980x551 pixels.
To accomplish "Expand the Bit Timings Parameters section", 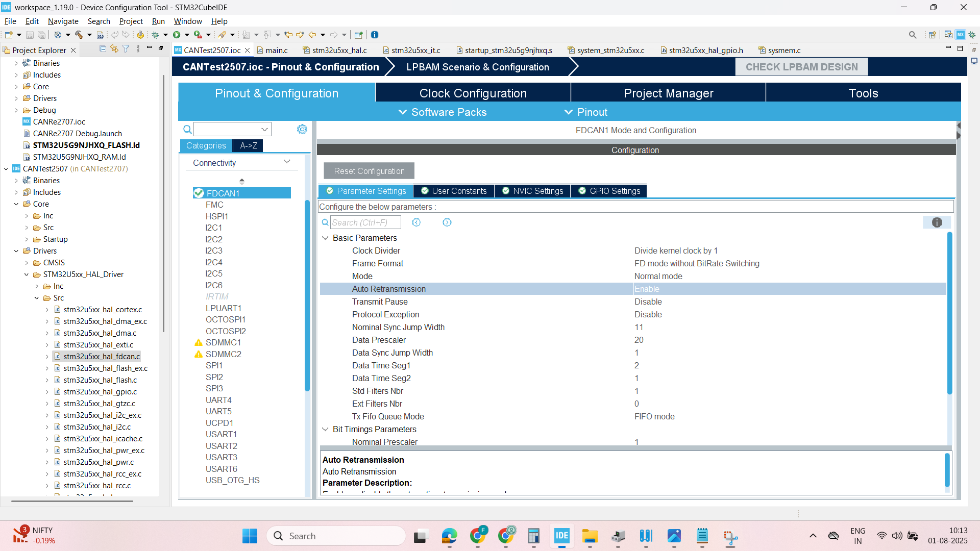I will click(325, 429).
